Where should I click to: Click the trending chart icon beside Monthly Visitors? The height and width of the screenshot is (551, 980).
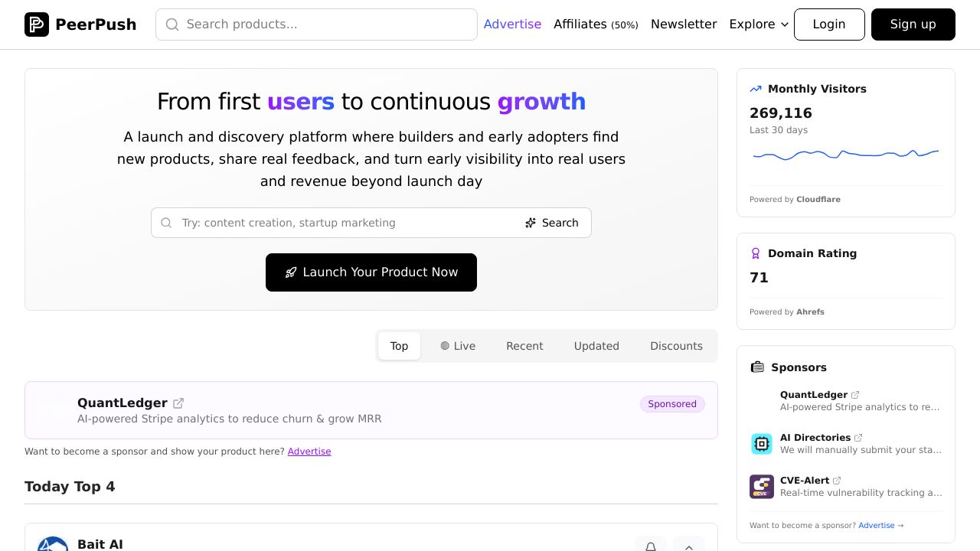[x=756, y=89]
